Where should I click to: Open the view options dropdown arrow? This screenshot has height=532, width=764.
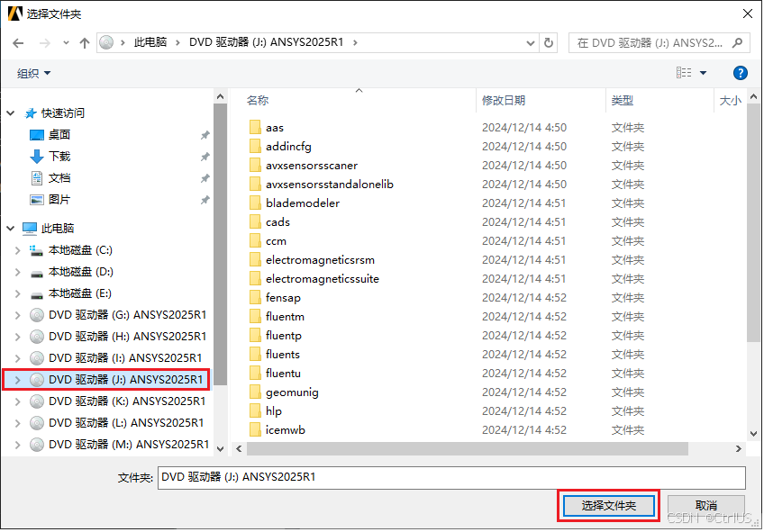coord(703,73)
